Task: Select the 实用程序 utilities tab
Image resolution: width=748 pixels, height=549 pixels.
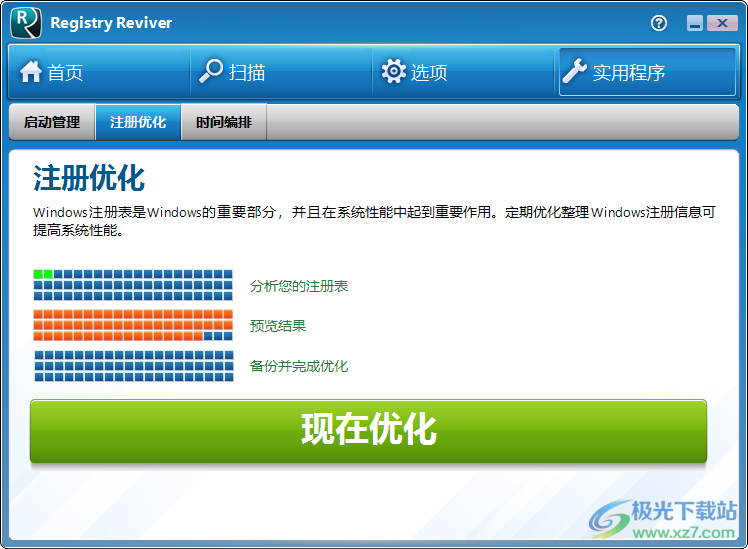Action: pos(647,72)
